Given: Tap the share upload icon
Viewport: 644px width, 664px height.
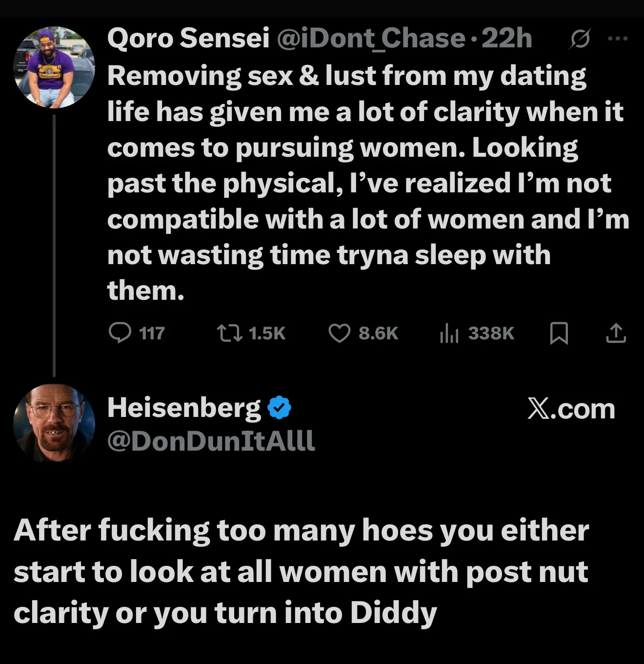Looking at the screenshot, I should [616, 333].
